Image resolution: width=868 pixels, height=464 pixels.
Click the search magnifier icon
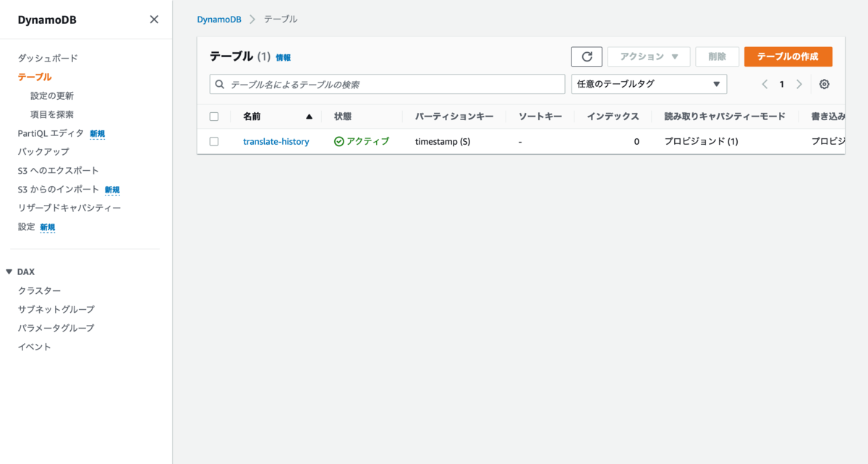coord(220,85)
